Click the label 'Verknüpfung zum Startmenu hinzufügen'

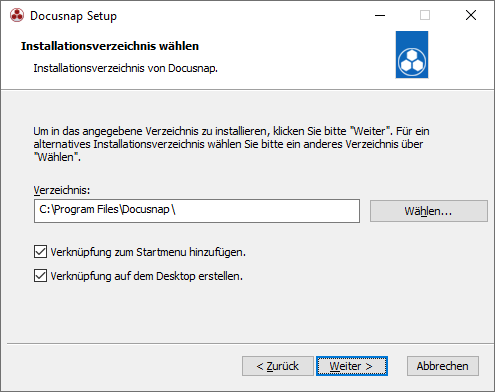click(148, 252)
